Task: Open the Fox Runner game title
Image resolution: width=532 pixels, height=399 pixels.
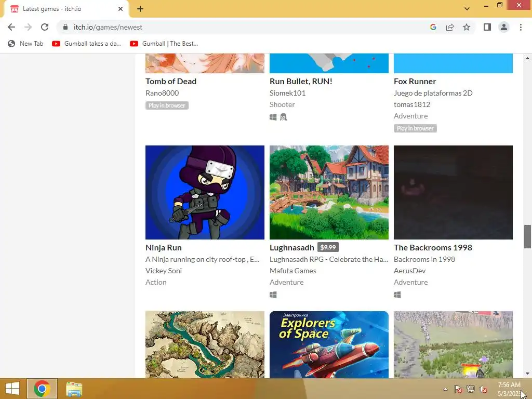Action: click(415, 82)
